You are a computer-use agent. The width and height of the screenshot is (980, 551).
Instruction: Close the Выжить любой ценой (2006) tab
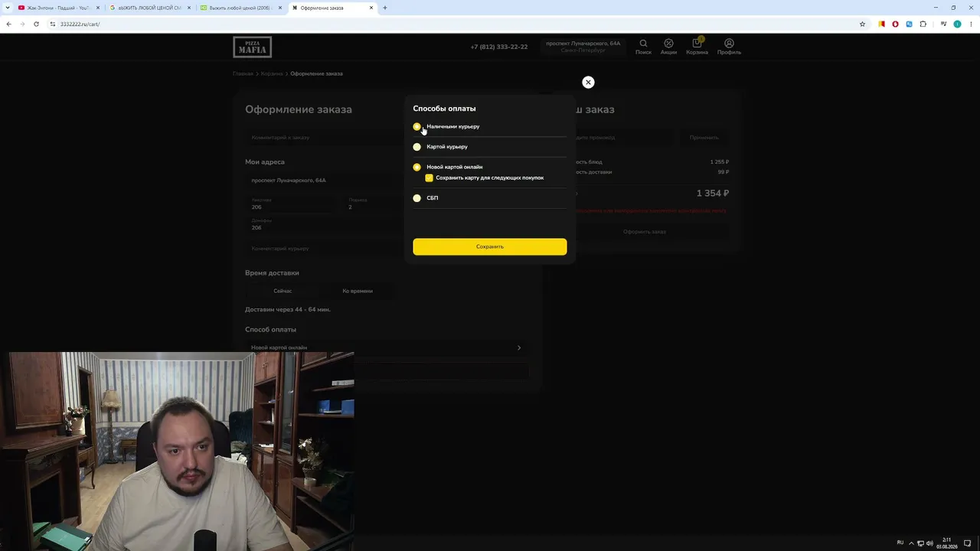(x=280, y=8)
